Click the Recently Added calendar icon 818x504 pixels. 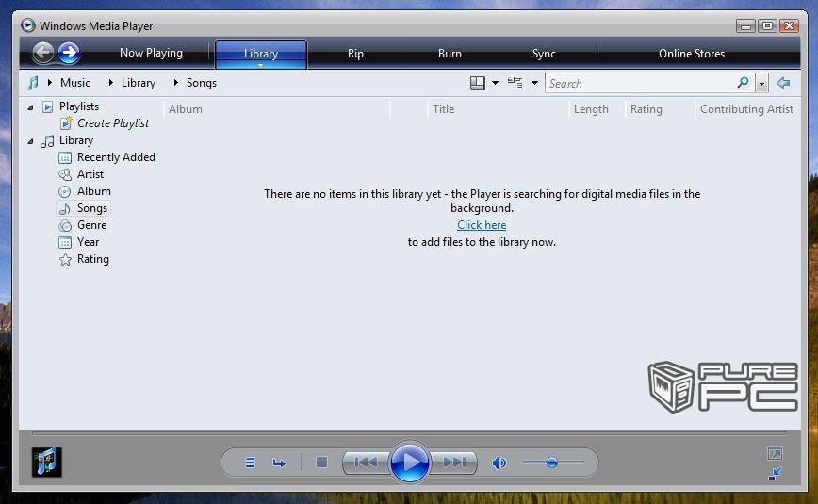65,157
